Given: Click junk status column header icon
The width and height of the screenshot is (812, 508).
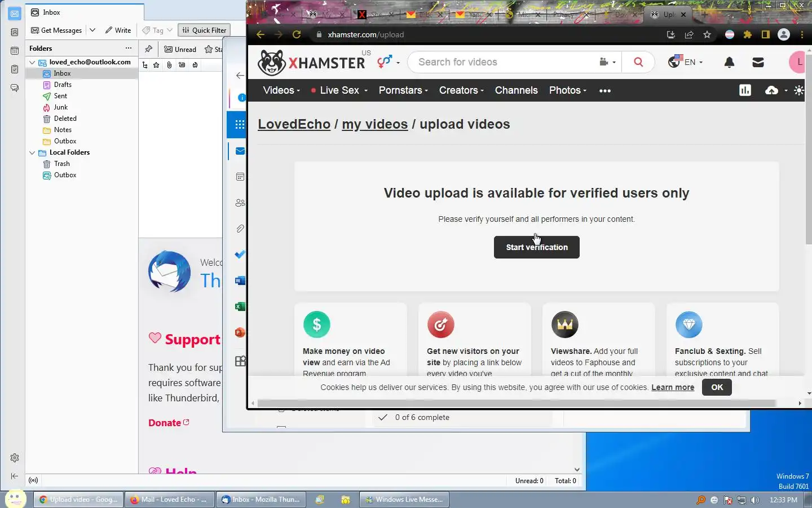Looking at the screenshot, I should pos(195,65).
